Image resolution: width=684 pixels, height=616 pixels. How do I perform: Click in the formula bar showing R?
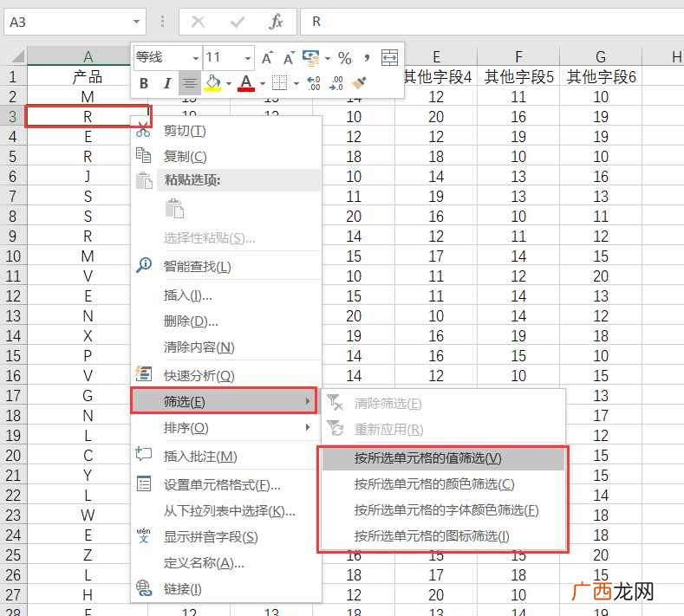[492, 22]
